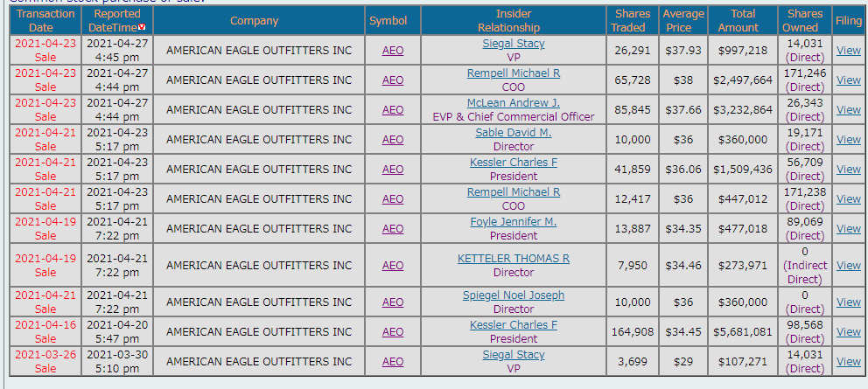
Task: Click AEO symbol in KETTELER THOMAS row
Action: coord(393,265)
